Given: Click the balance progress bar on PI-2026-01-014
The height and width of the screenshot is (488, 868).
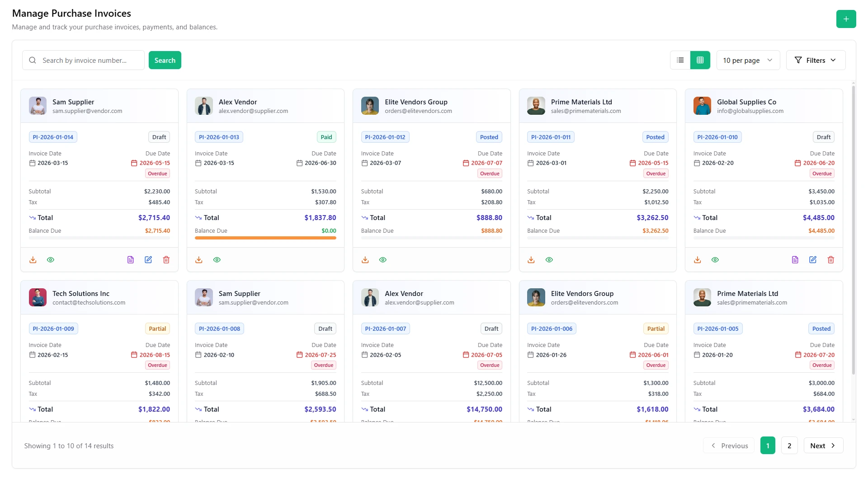Looking at the screenshot, I should coord(99,238).
